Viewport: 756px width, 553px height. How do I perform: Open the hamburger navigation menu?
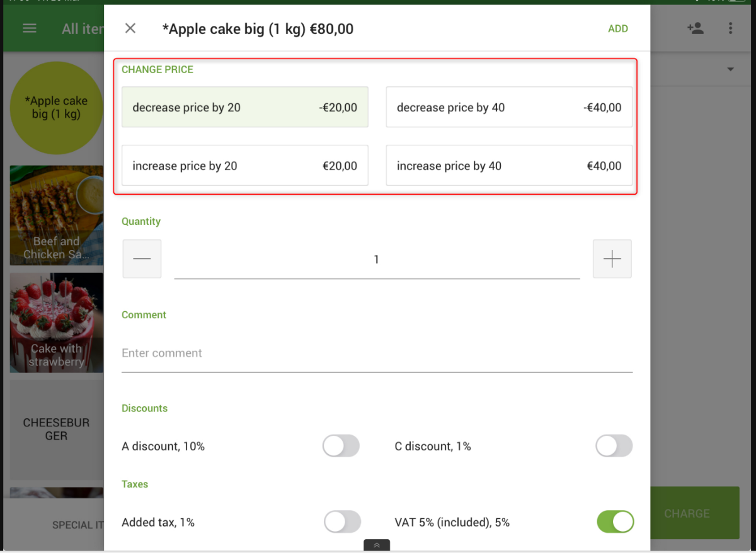tap(30, 28)
